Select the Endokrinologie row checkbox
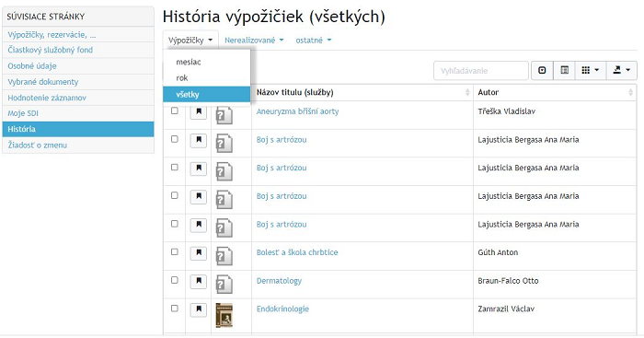644x338 pixels. pyautogui.click(x=175, y=309)
